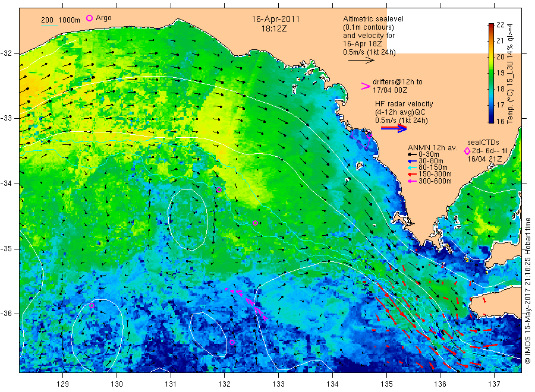The image size is (535, 392).
Task: Click the 19 label on temperature scale
Action: tap(500, 72)
